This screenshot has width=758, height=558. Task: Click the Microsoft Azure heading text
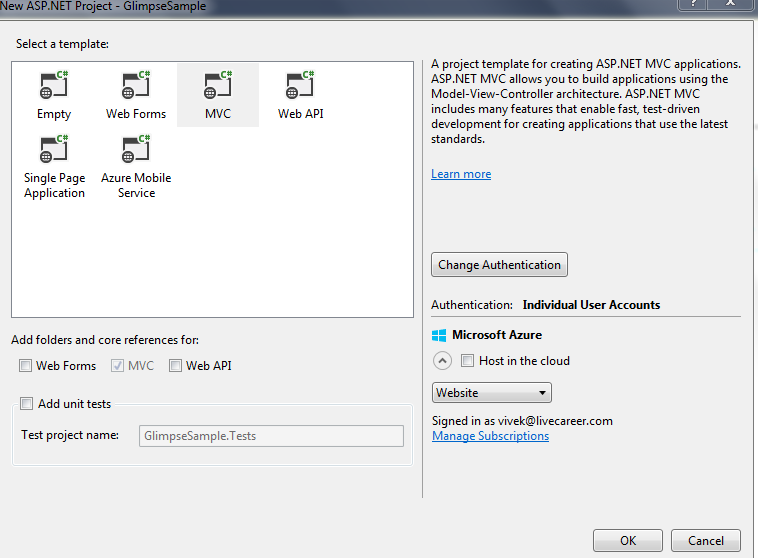[x=497, y=335]
